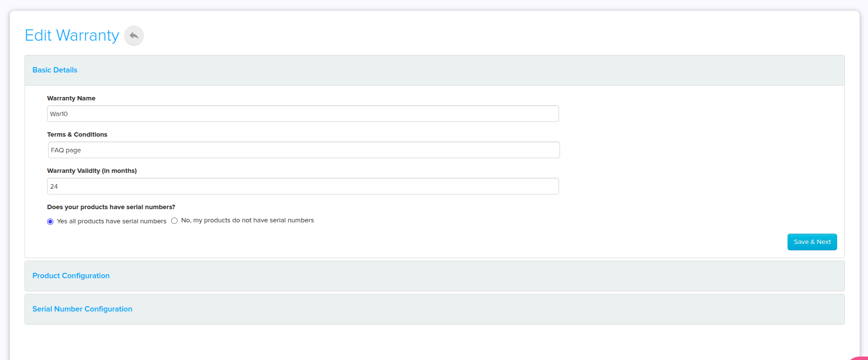Expand the Serial Number Configuration section

(x=434, y=309)
